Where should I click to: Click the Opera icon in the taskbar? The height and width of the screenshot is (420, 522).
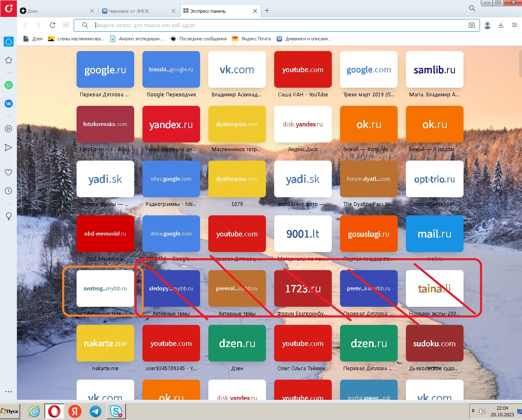point(54,411)
